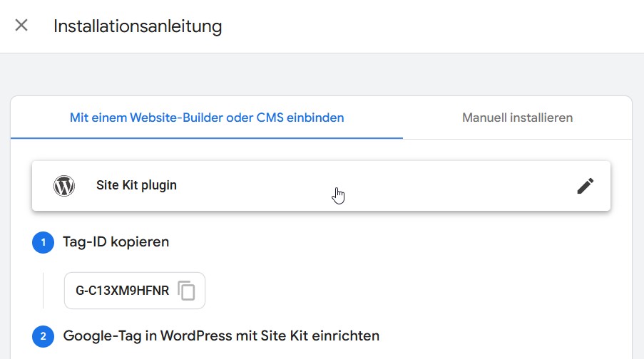The width and height of the screenshot is (644, 359).
Task: Click the 'Installationsanleitung' title
Action: point(138,26)
